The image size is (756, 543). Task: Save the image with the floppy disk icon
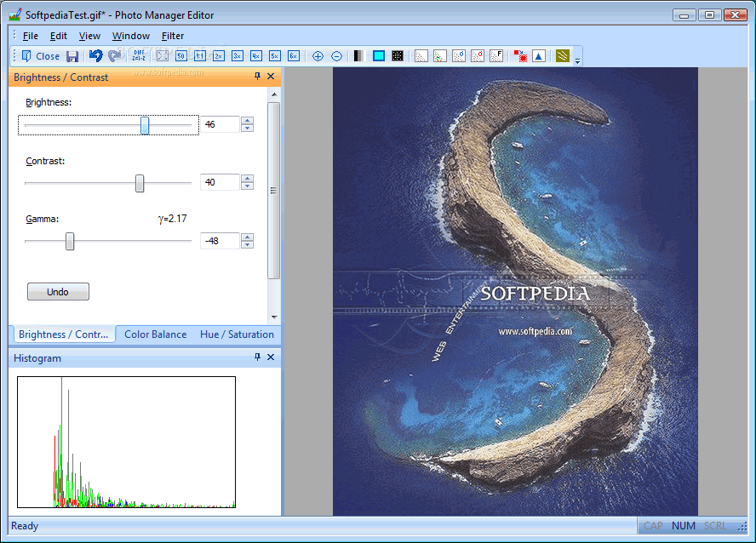coord(72,56)
